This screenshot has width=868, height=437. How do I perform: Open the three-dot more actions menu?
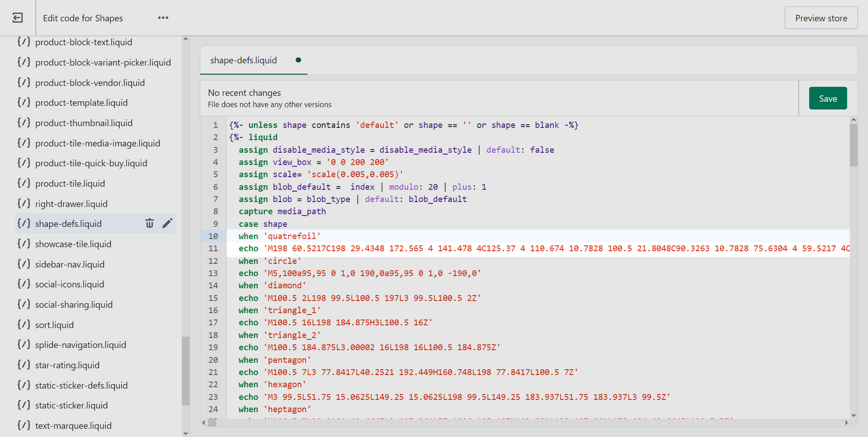pos(163,18)
